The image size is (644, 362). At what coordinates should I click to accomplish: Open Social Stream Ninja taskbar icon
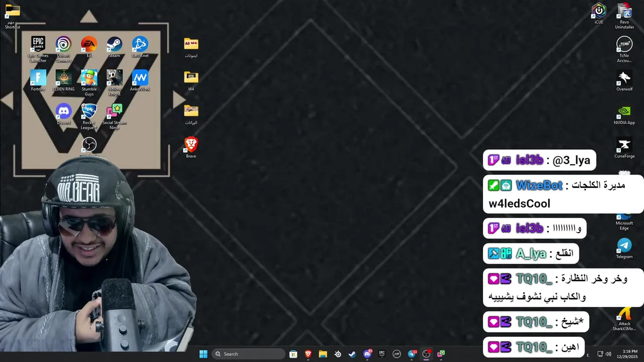pos(441,354)
